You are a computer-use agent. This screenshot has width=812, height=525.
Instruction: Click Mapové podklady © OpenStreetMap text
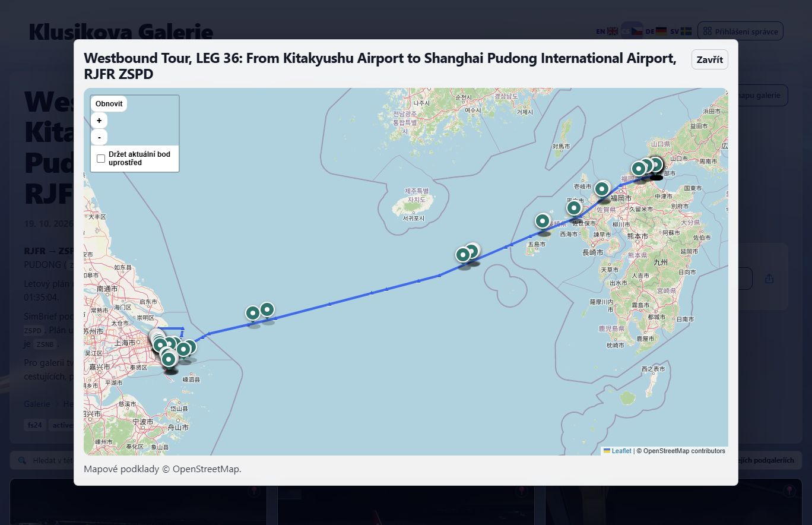point(163,469)
